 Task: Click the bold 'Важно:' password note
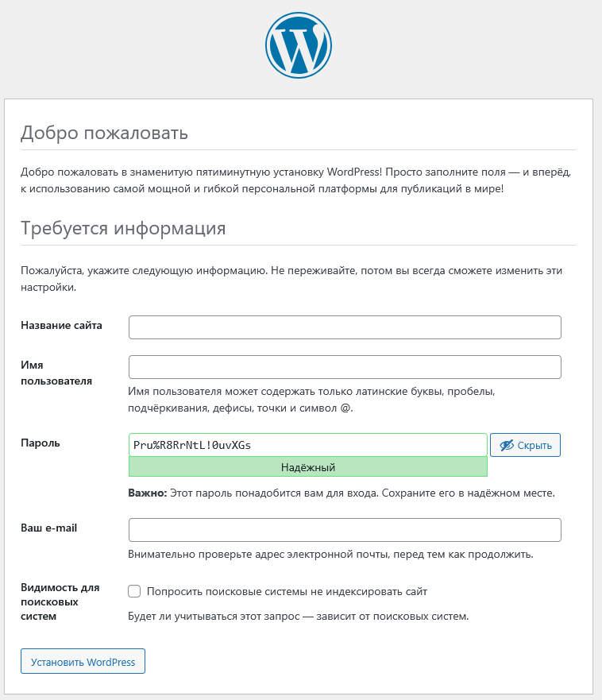(147, 493)
